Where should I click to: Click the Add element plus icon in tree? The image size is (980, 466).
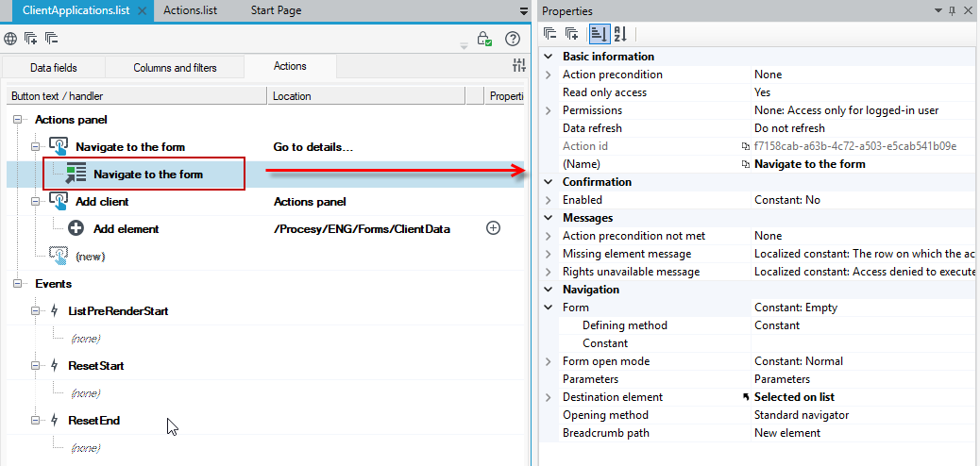coord(76,228)
